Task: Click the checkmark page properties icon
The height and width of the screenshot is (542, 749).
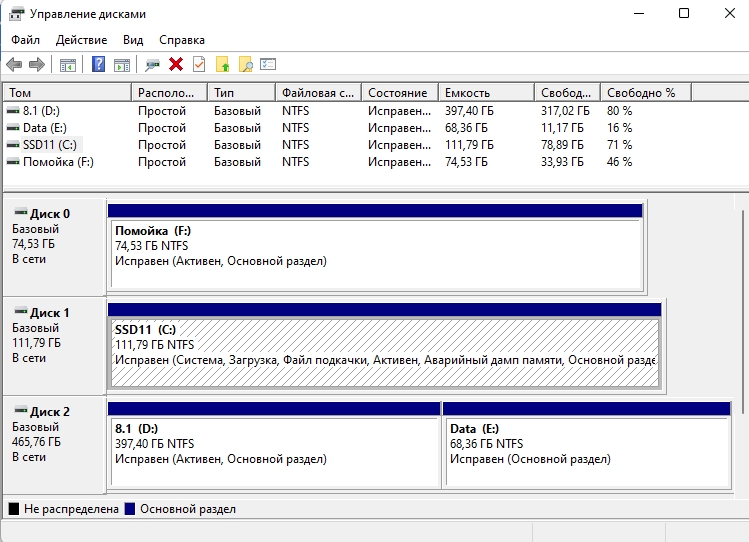Action: 199,64
